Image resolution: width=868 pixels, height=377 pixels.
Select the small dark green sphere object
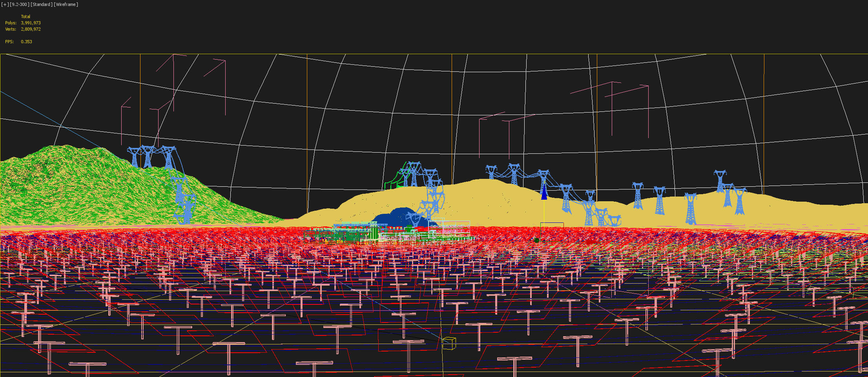click(x=536, y=240)
